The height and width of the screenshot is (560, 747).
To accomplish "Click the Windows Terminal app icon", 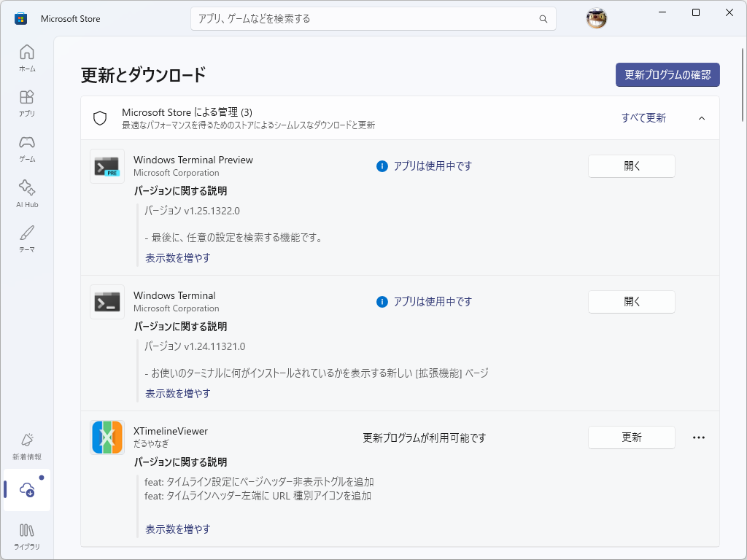I will (x=107, y=302).
